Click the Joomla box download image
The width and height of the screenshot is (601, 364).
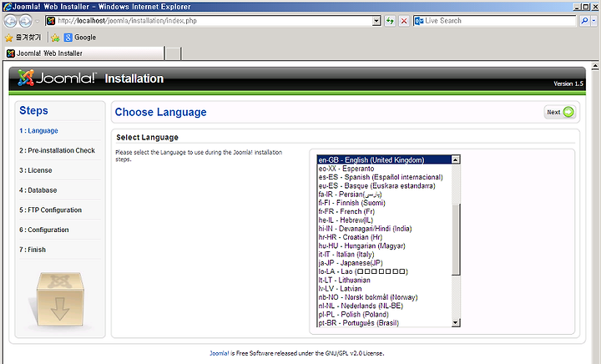(60, 299)
